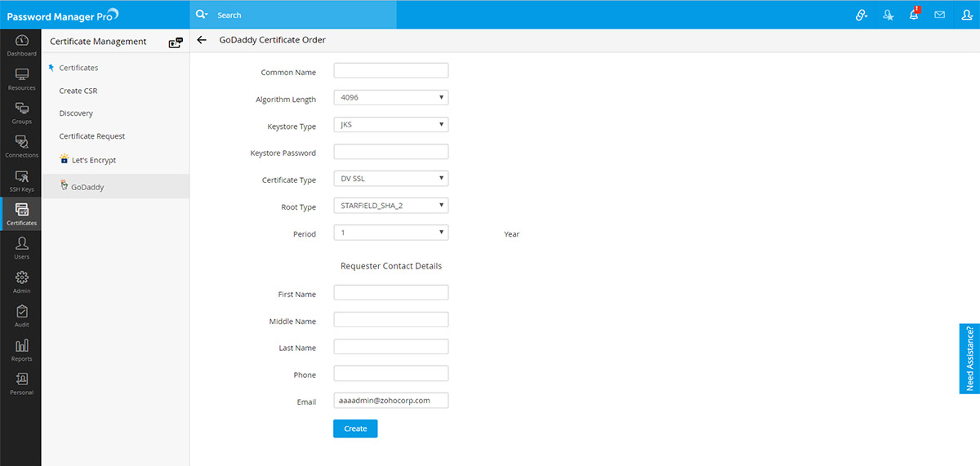The image size is (980, 466).
Task: Click the Requester Contact Details heading
Action: pos(391,266)
